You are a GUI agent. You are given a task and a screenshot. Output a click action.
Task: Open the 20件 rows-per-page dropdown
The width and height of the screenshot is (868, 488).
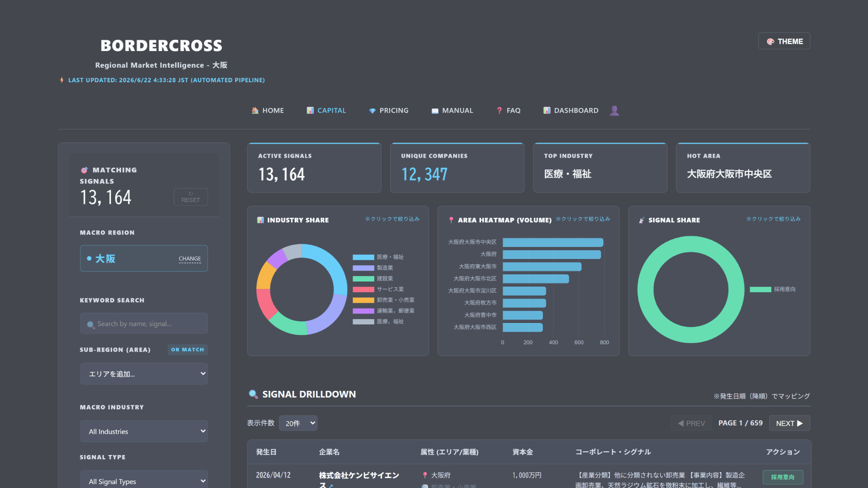(298, 423)
